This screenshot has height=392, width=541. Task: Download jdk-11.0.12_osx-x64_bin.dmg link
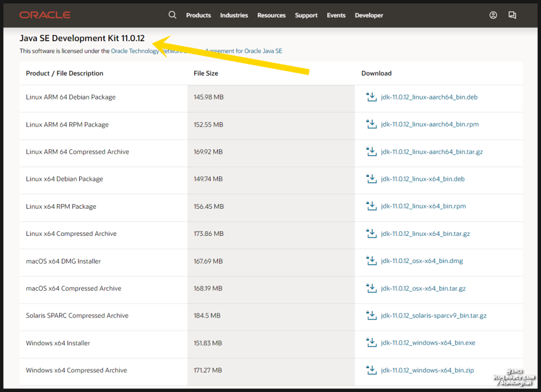[422, 261]
